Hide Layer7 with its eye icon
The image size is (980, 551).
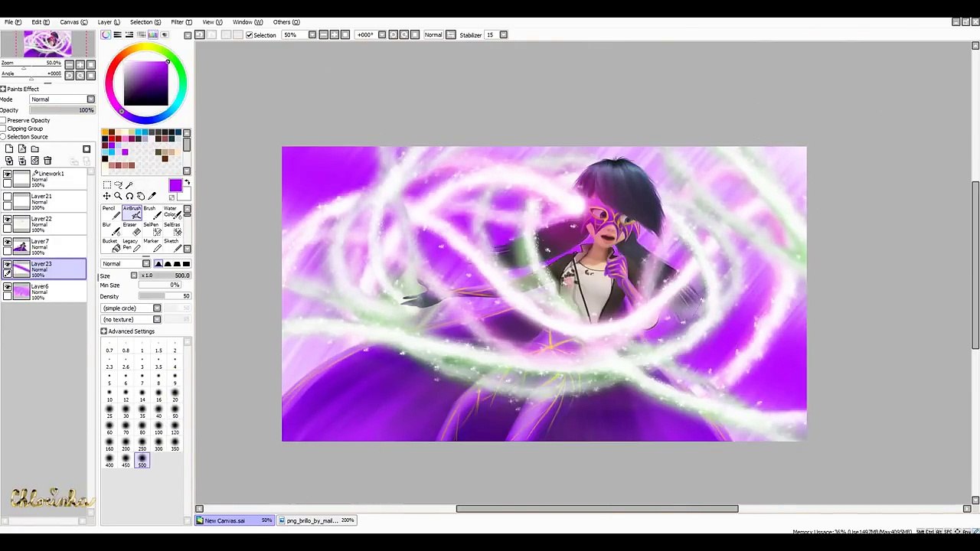[8, 243]
